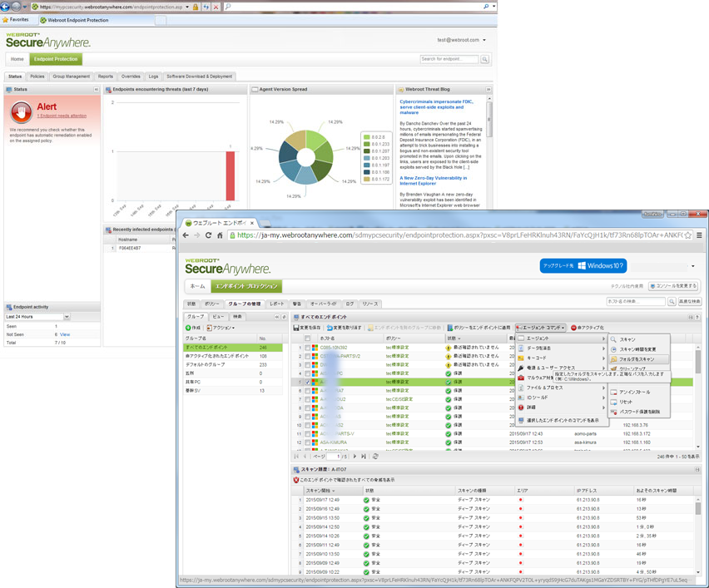Check the box for endpoint C085-10N392
Image resolution: width=709 pixels, height=588 pixels.
point(307,348)
